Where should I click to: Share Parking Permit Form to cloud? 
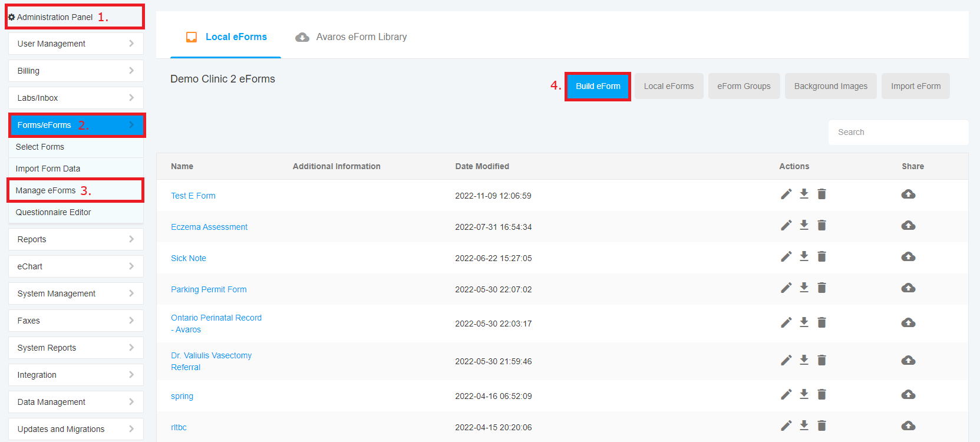tap(908, 288)
